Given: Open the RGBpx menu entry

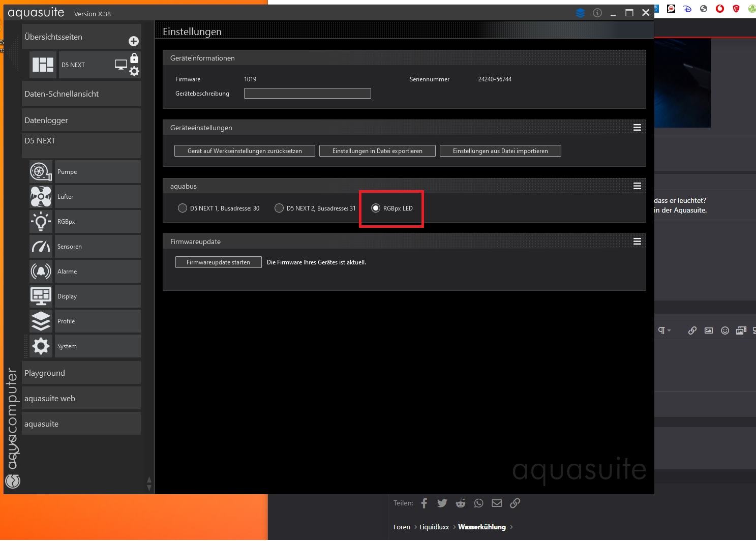Looking at the screenshot, I should point(98,222).
